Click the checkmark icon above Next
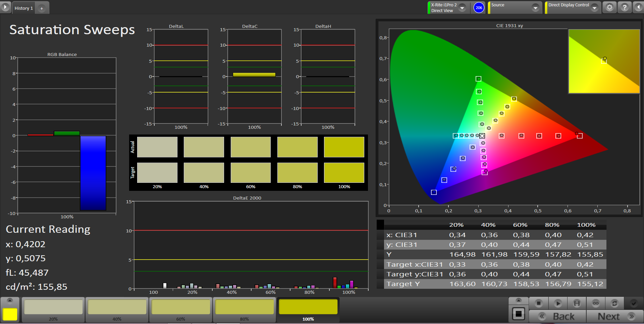Screen dimensions: 644x324 633,303
